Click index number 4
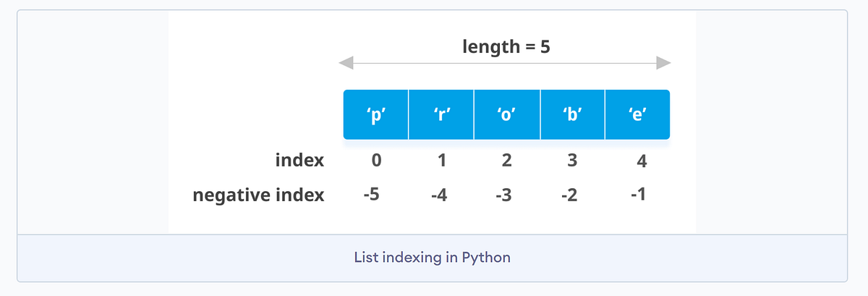The image size is (868, 296). pos(641,161)
